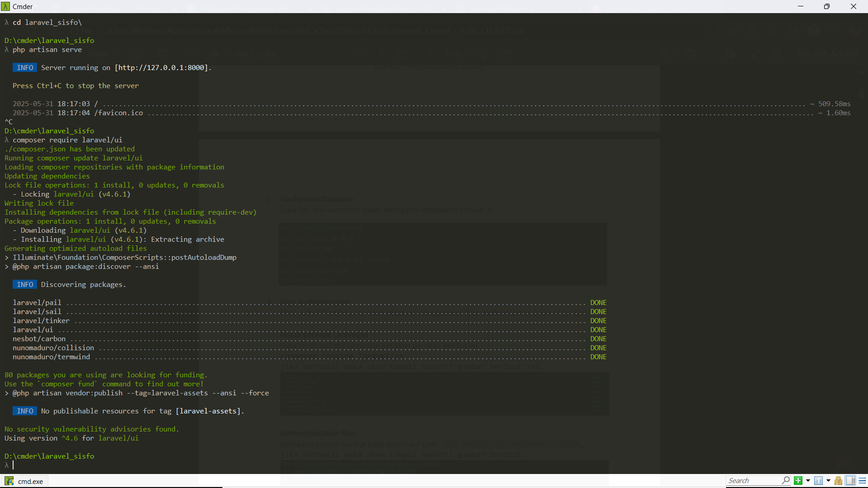
Task: Toggle the alternative buffer scroll view icon
Action: click(850, 481)
